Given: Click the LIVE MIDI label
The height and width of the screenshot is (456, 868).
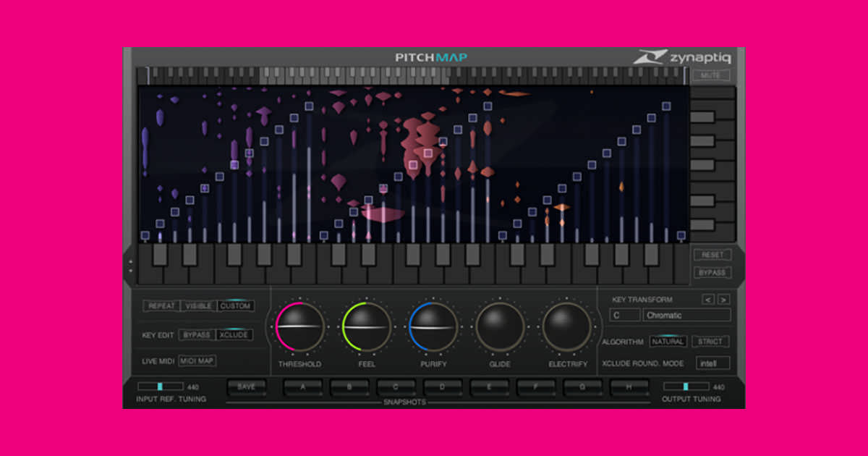Looking at the screenshot, I should click(x=158, y=360).
